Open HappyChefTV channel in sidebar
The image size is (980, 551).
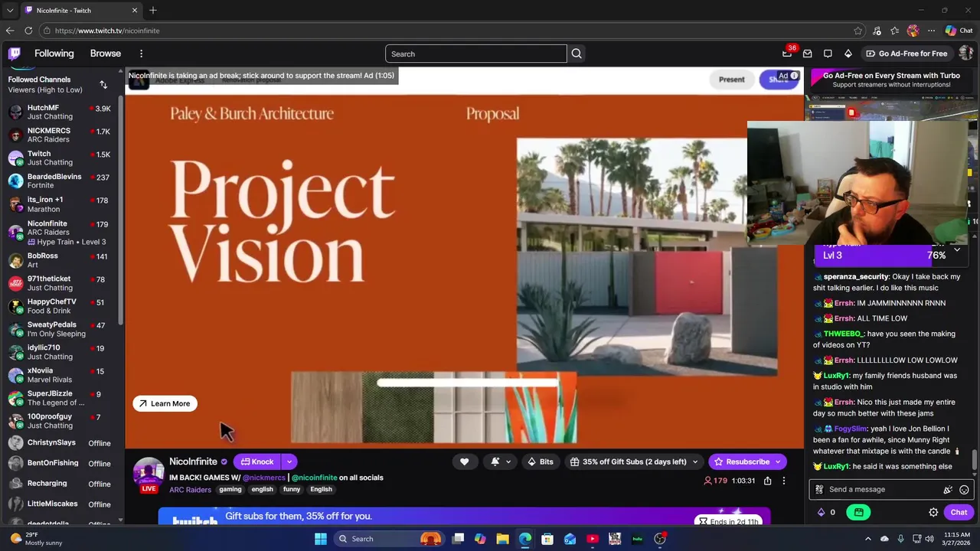(x=60, y=306)
